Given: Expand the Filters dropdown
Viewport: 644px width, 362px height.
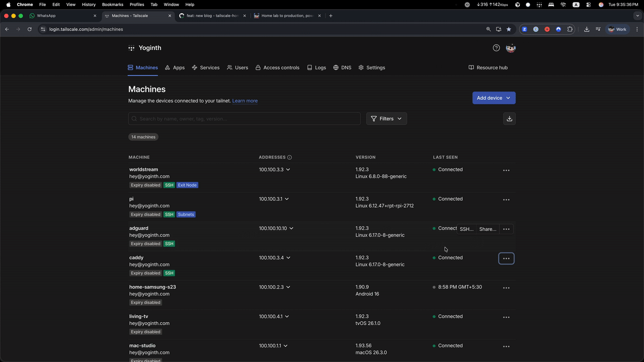Looking at the screenshot, I should (x=386, y=119).
